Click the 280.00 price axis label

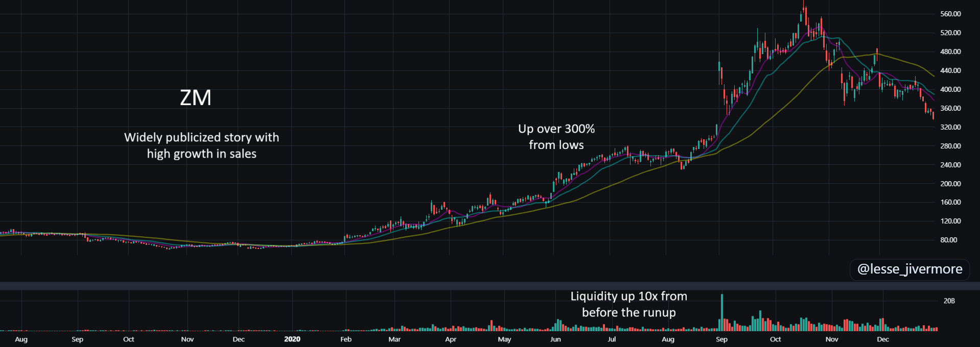[x=950, y=146]
